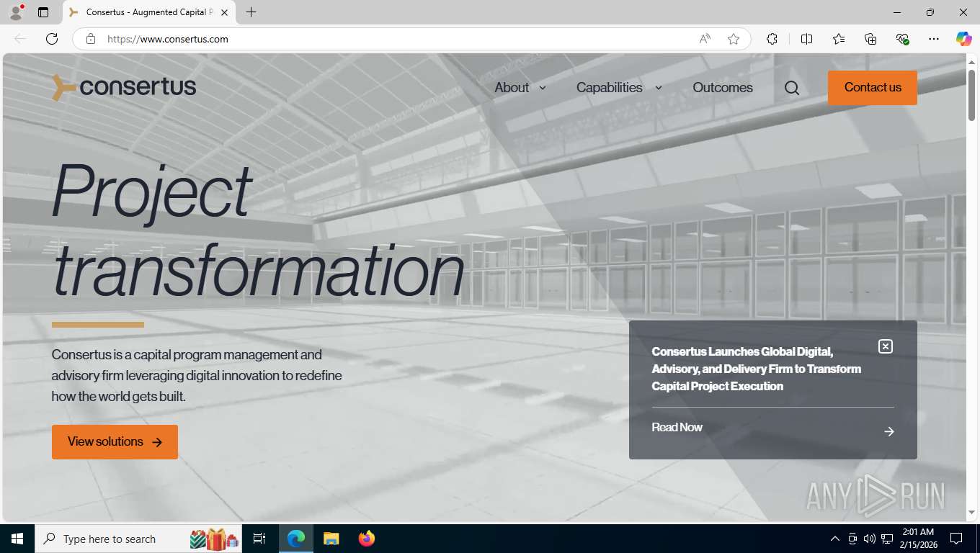Open Browser essentials heart icon
Viewport: 980px width, 553px height.
pyautogui.click(x=902, y=39)
